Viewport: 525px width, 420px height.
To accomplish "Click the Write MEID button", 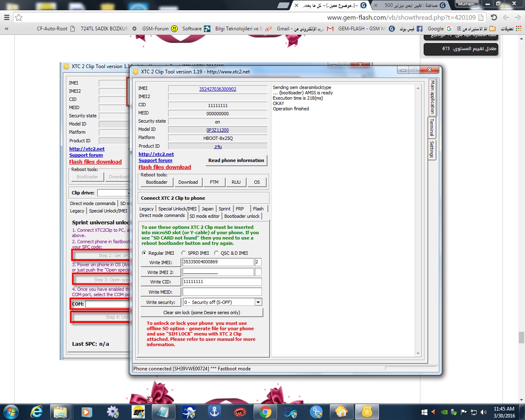I will [160, 292].
